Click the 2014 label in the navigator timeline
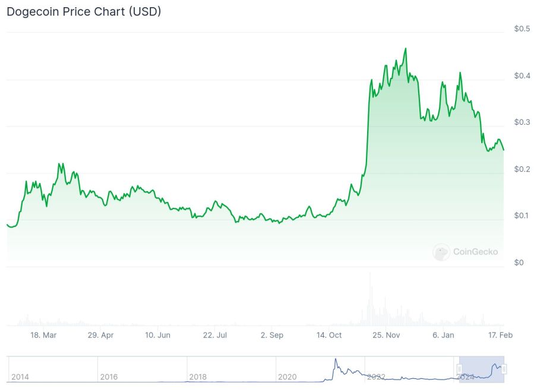537x392 pixels. [20, 377]
